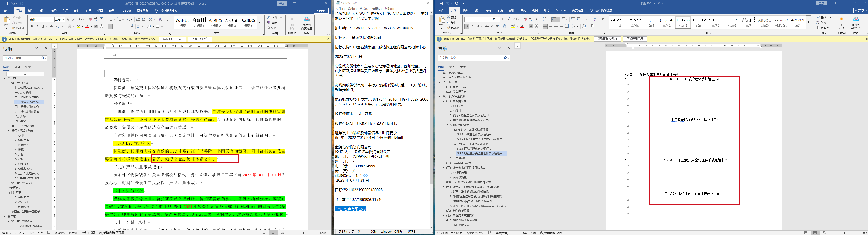This screenshot has width=868, height=235.
Task: Close navigation pane in 招标文件 Word
Action: 46,48
